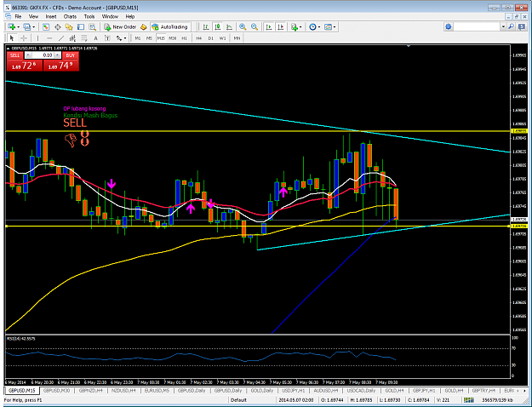Click the BUY one-click trading button
This screenshot has height=407, width=532.
click(71, 55)
